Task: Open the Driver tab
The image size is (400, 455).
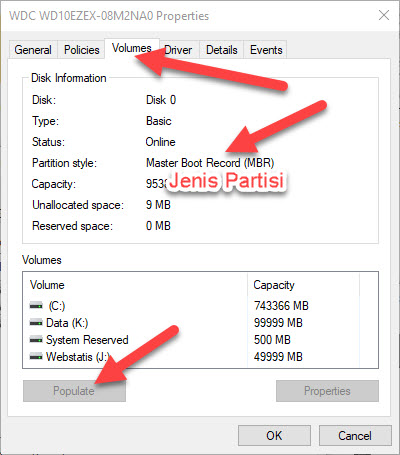Action: pos(178,50)
